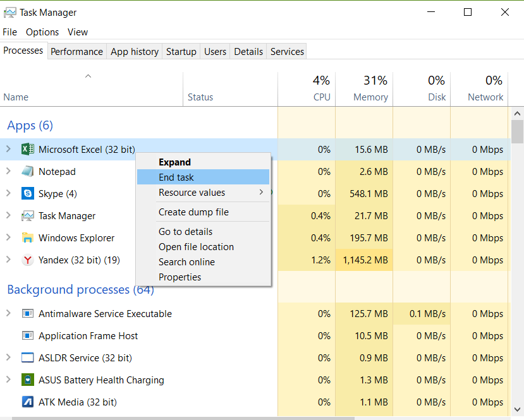Expand the ASLDR Service row

pyautogui.click(x=8, y=357)
